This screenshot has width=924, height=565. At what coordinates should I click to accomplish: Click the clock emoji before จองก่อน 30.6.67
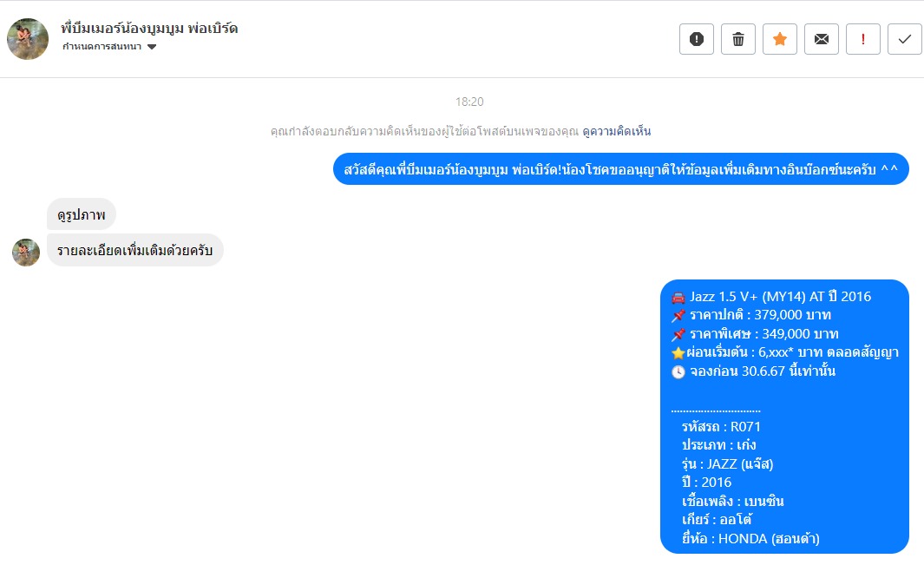pyautogui.click(x=678, y=371)
